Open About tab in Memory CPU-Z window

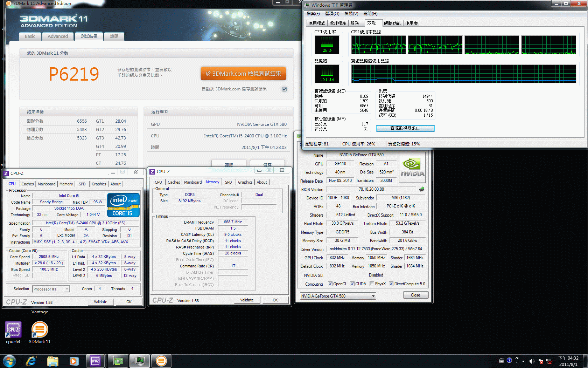pos(262,182)
